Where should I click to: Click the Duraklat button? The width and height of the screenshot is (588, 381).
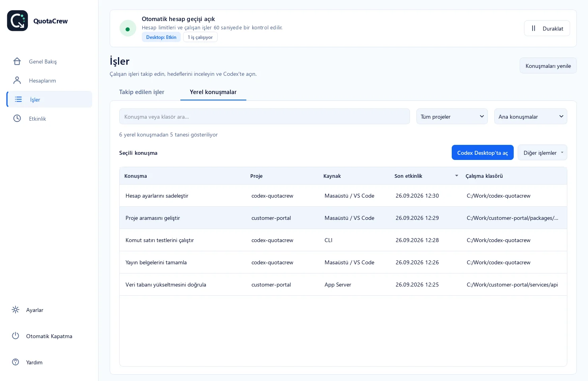click(547, 29)
